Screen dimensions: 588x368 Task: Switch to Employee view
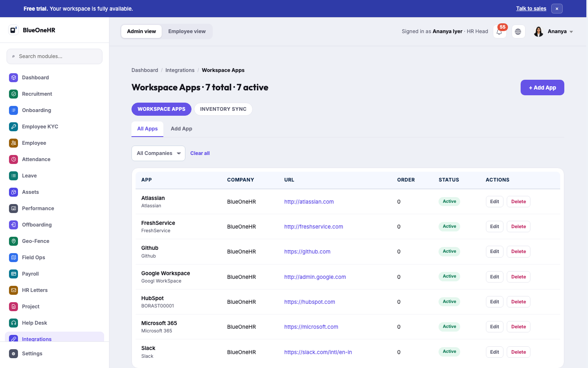187,31
